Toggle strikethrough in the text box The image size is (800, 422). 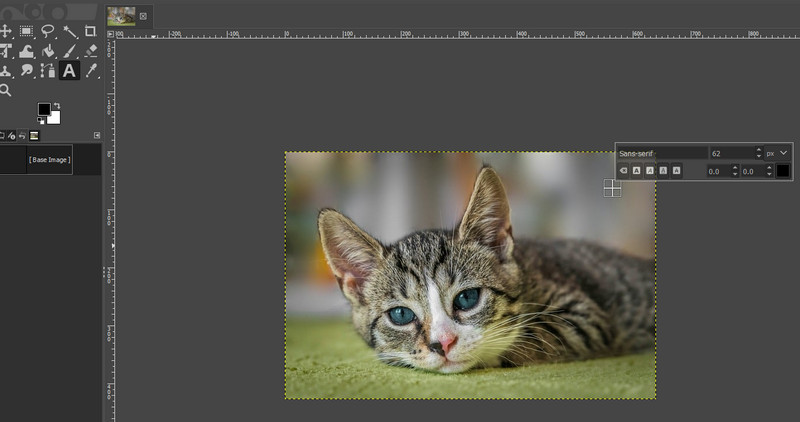(x=676, y=170)
